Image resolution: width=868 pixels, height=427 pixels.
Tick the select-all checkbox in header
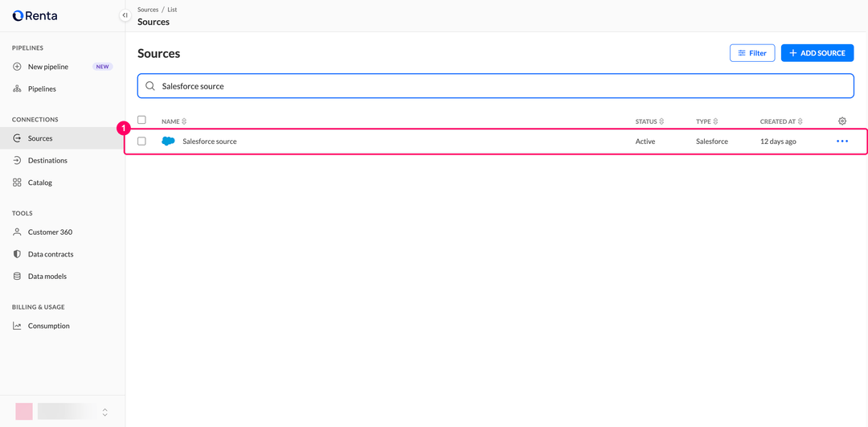pos(141,120)
